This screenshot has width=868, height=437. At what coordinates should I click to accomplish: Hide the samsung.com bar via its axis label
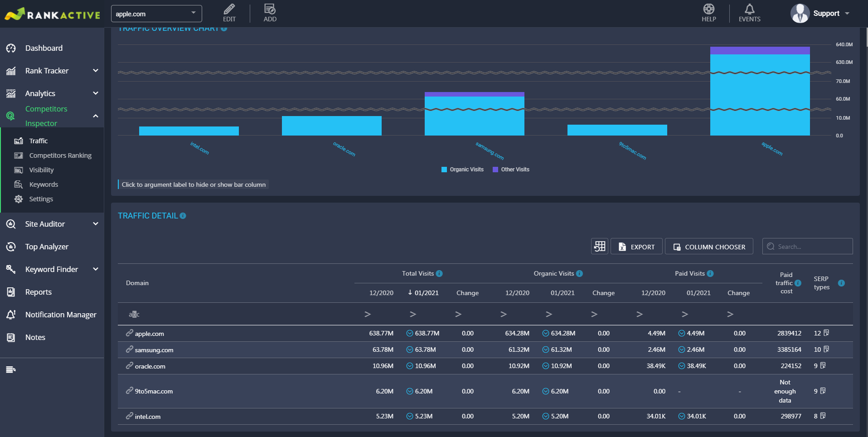(x=490, y=151)
